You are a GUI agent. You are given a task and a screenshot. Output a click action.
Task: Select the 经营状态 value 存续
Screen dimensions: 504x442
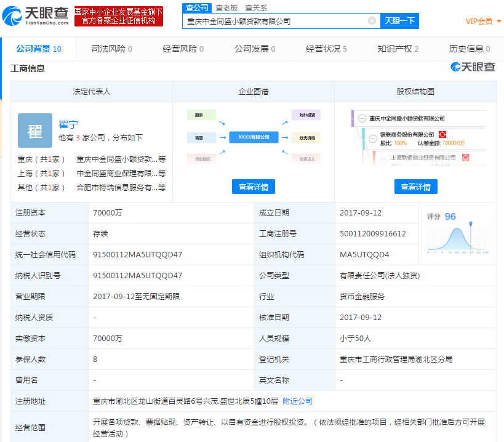(x=100, y=234)
